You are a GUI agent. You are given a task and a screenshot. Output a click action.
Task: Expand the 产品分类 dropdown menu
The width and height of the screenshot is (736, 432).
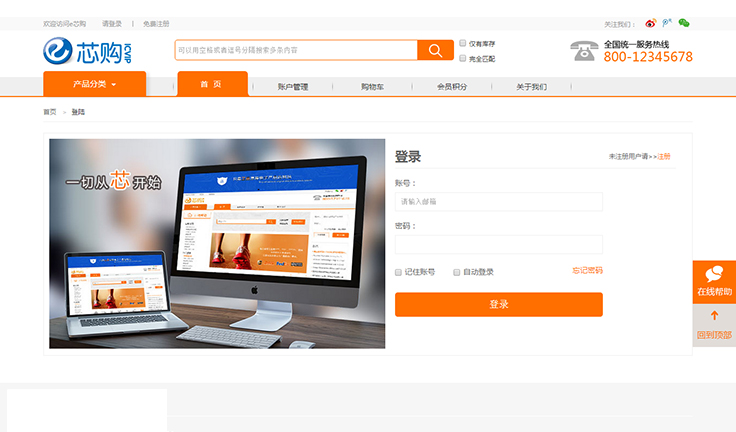94,84
